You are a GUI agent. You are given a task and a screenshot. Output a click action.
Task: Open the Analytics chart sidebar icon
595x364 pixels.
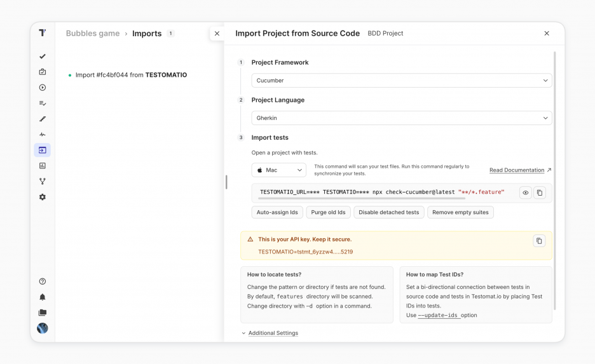click(x=43, y=166)
